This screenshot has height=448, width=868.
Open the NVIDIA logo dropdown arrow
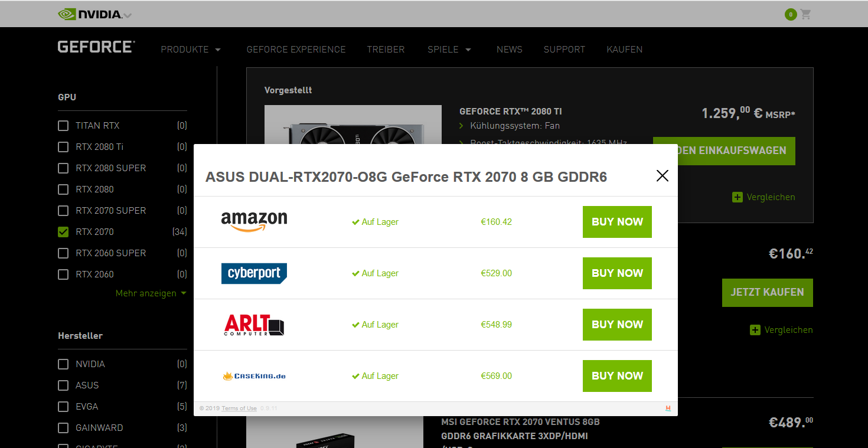(x=128, y=15)
